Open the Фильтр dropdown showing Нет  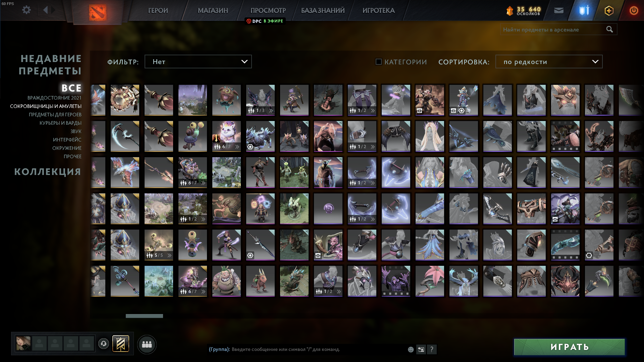tap(198, 62)
